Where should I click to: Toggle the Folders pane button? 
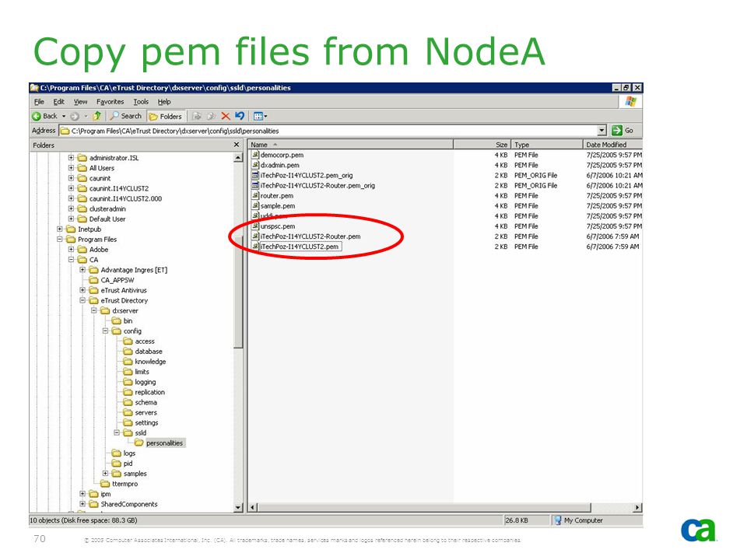pyautogui.click(x=165, y=116)
